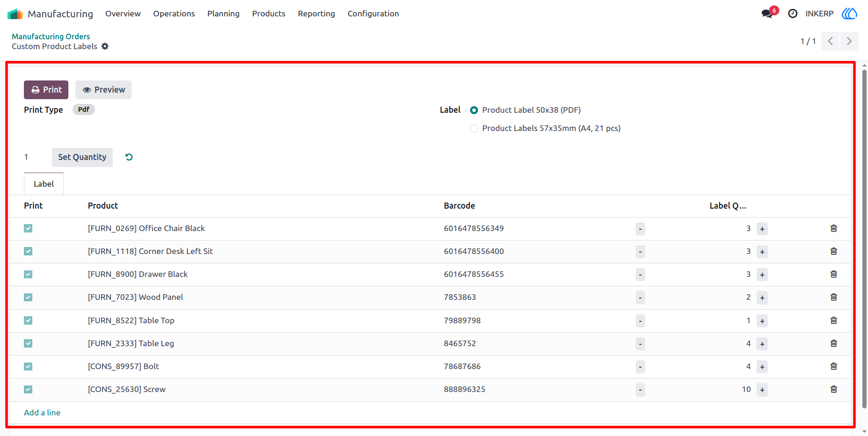Screen dimensions: 868x436
Task: Delete the Corner Desk Left Sit line
Action: point(834,251)
